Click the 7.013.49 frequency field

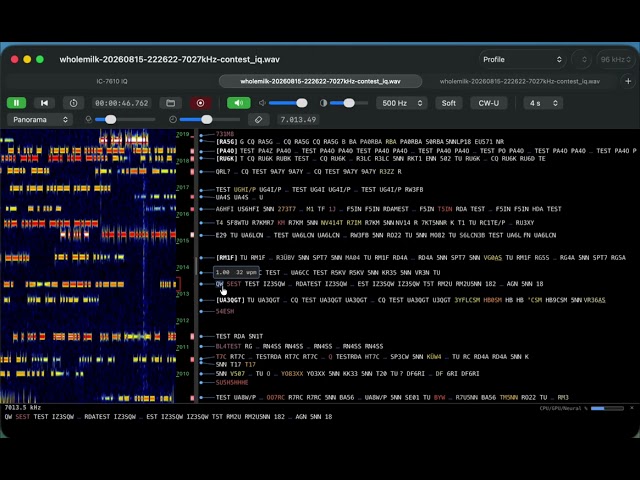click(298, 120)
